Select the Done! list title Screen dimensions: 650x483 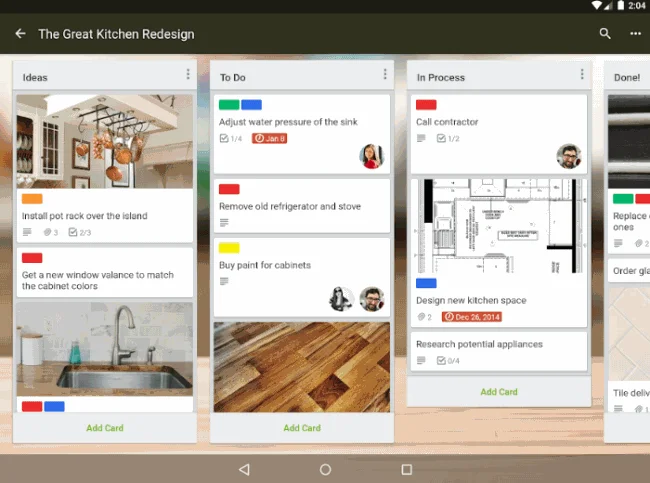pos(627,78)
